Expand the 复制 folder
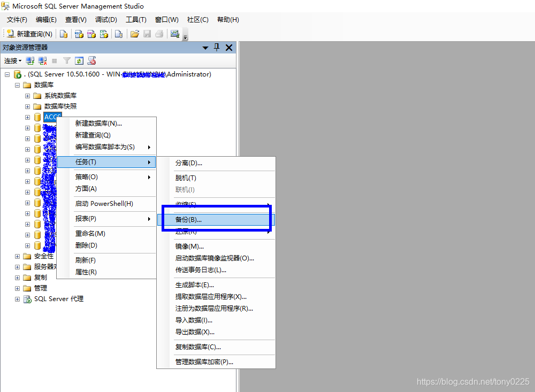 [18, 278]
